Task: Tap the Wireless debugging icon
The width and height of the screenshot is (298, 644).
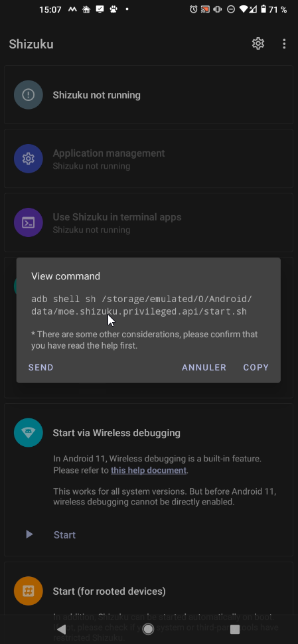Action: pyautogui.click(x=29, y=432)
